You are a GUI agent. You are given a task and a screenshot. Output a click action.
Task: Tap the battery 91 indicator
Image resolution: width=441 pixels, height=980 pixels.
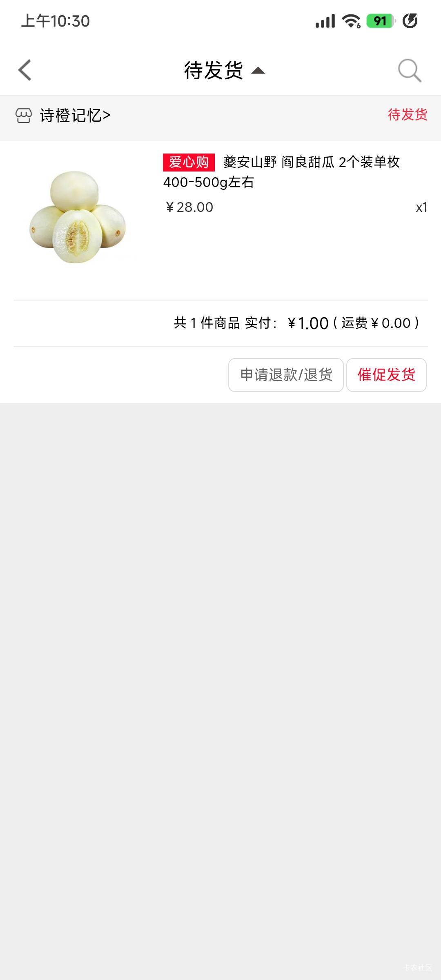pyautogui.click(x=381, y=21)
